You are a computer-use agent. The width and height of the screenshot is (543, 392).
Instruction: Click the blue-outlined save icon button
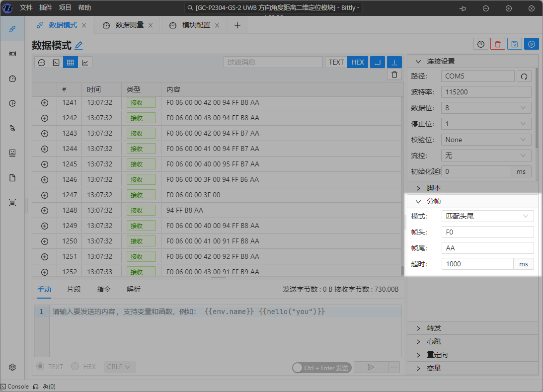coord(514,44)
